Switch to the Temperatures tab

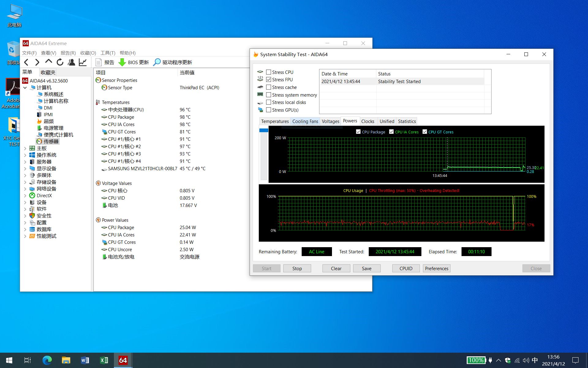(275, 121)
